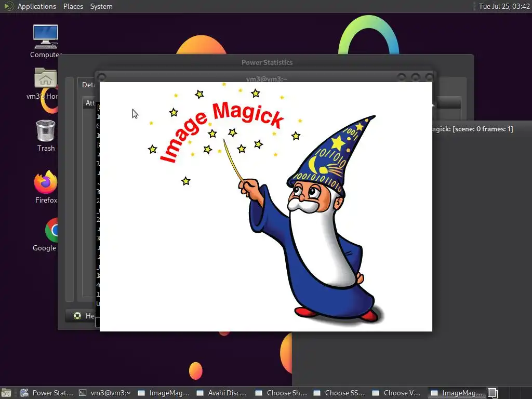Open the vm3's Home folder icon
The image size is (532, 399).
(x=45, y=84)
